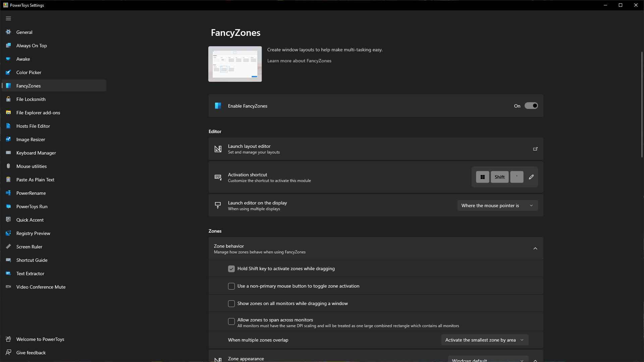Click the hamburger navigation menu icon
The width and height of the screenshot is (644, 362).
(8, 18)
